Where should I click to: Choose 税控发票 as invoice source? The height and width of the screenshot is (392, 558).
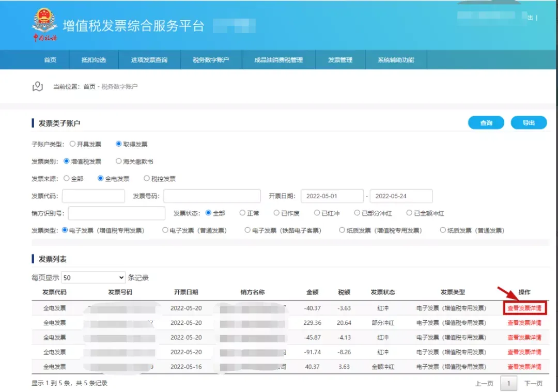[147, 179]
